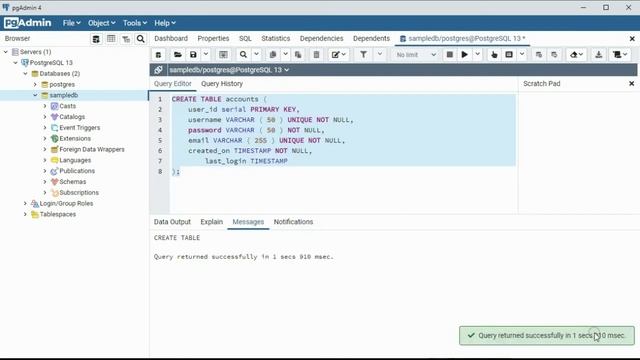Click database icon at toolbar start

coord(158,55)
